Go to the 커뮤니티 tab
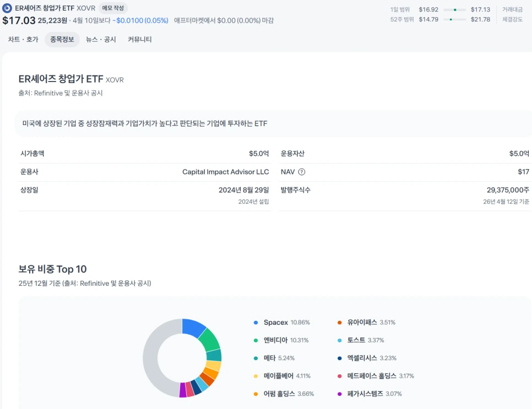Viewport: 532px width, 409px height. pos(139,39)
